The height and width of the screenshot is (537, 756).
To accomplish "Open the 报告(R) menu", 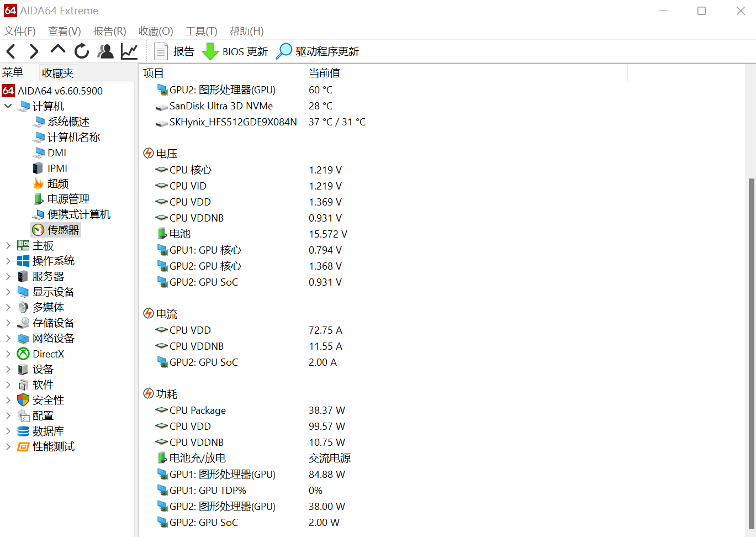I will point(110,31).
